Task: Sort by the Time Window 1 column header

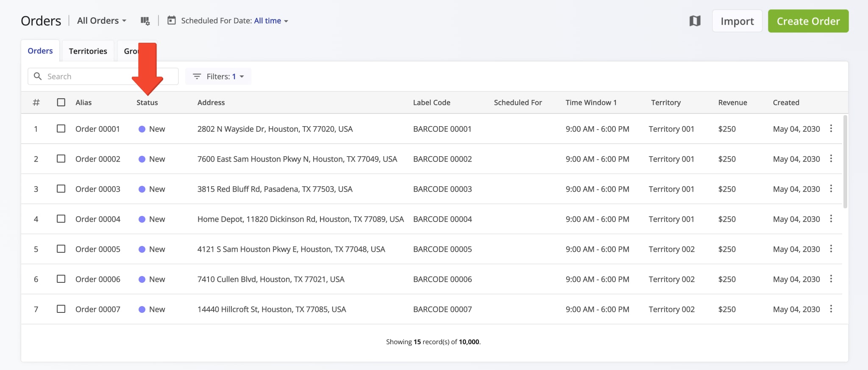Action: click(x=591, y=102)
